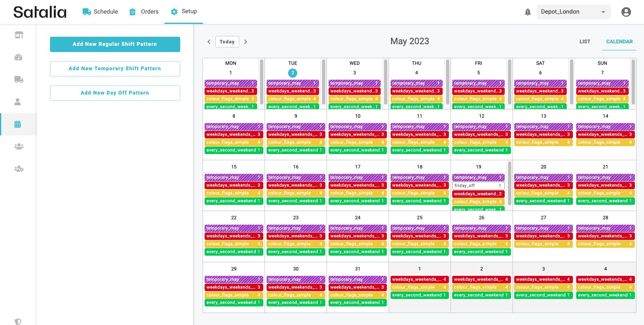This screenshot has height=325, width=644.
Task: Open the user account profile icon
Action: (x=626, y=12)
